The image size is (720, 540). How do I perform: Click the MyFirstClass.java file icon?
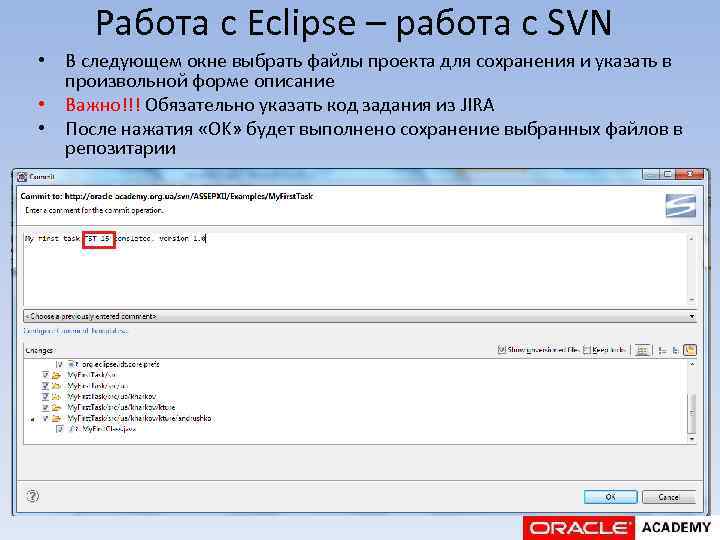coord(73,429)
